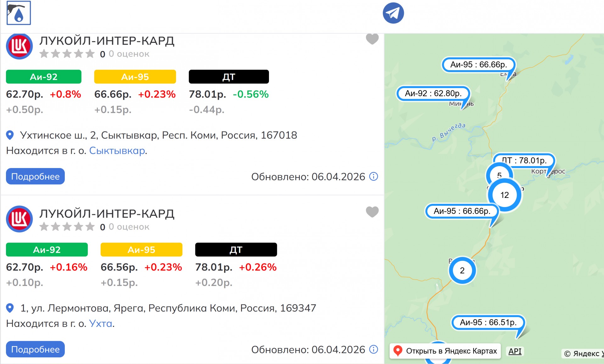Open the Telegram channel icon

click(393, 13)
